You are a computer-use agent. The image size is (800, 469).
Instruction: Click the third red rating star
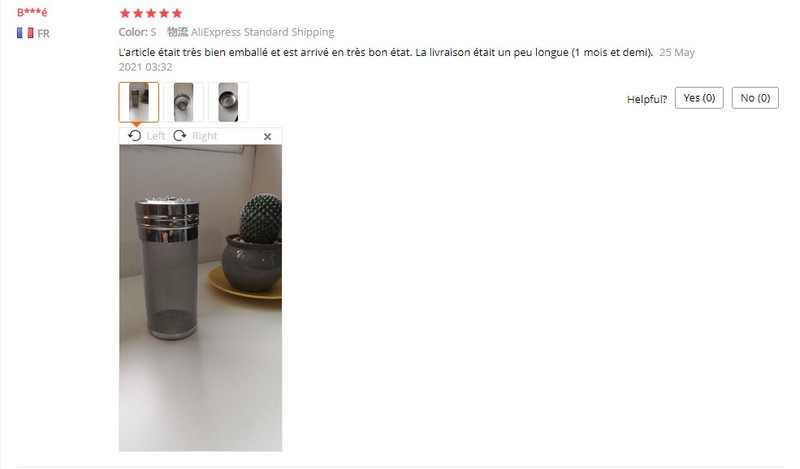pos(151,13)
